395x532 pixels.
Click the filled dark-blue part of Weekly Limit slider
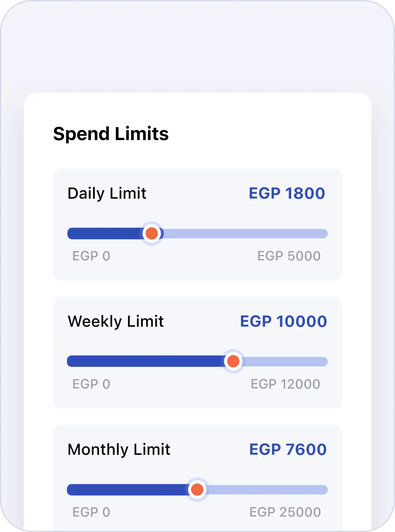tap(145, 361)
